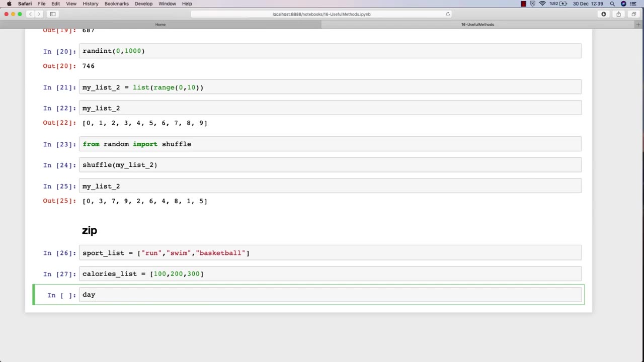This screenshot has height=362, width=644.
Task: Open the Apple menu
Action: [x=9, y=4]
